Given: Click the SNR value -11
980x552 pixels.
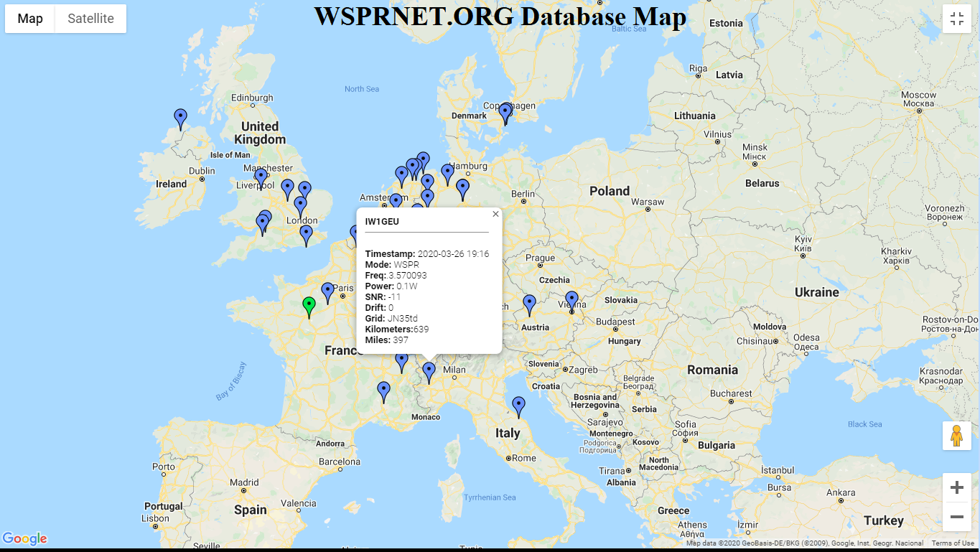Looking at the screenshot, I should [x=394, y=297].
